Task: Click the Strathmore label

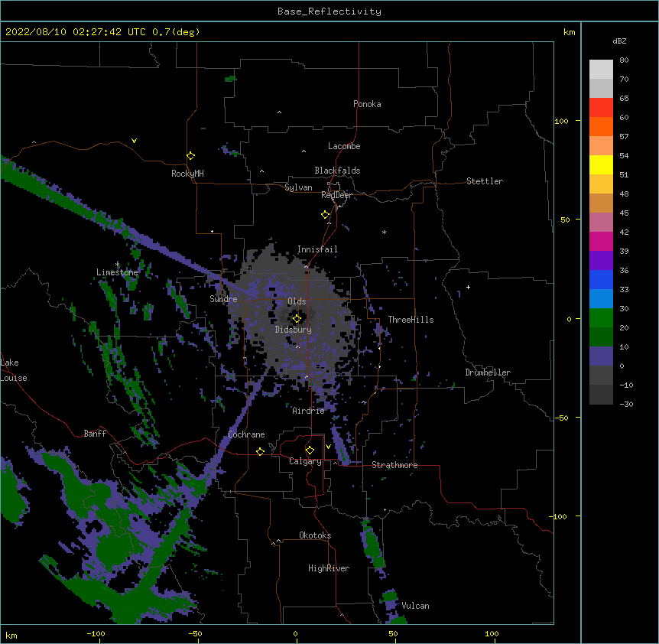Action: (x=394, y=465)
